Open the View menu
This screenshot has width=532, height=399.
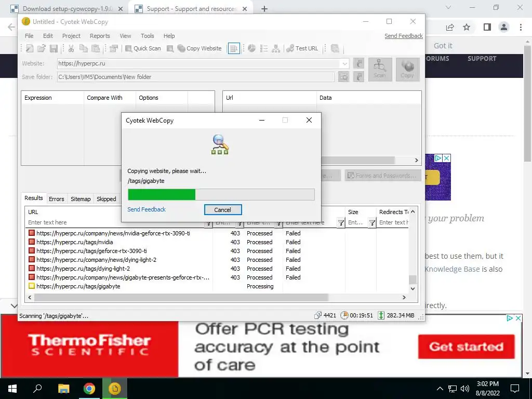coord(125,36)
